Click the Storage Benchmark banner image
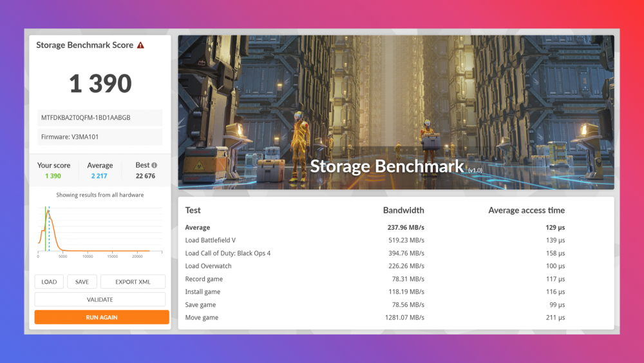 (x=395, y=112)
